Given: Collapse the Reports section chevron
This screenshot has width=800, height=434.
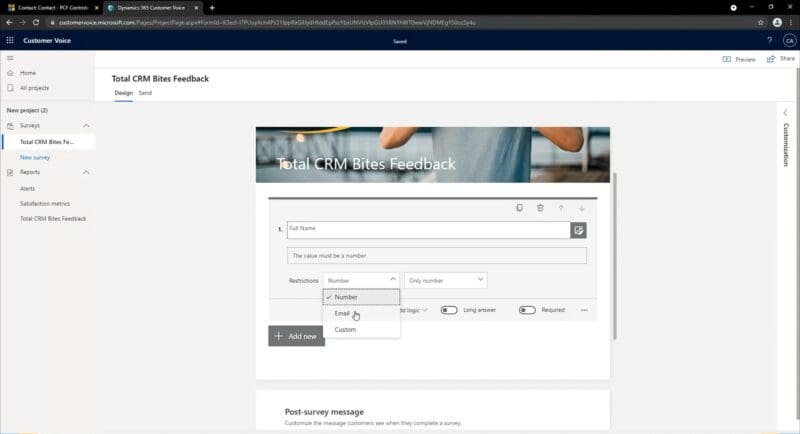Looking at the screenshot, I should [86, 172].
